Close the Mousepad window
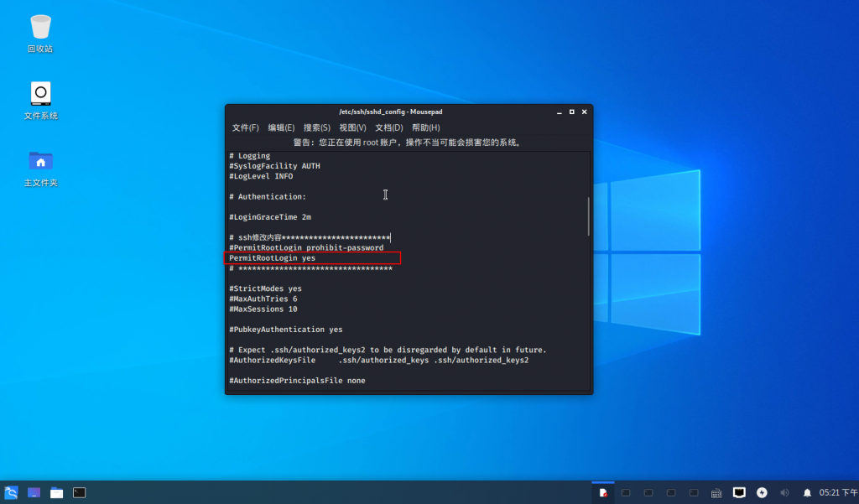 (585, 112)
